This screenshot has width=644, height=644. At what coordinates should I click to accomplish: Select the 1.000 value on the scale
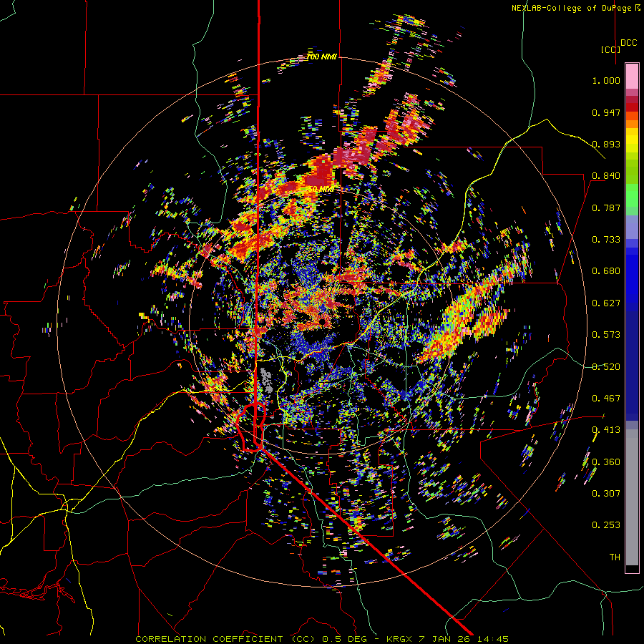(x=606, y=80)
